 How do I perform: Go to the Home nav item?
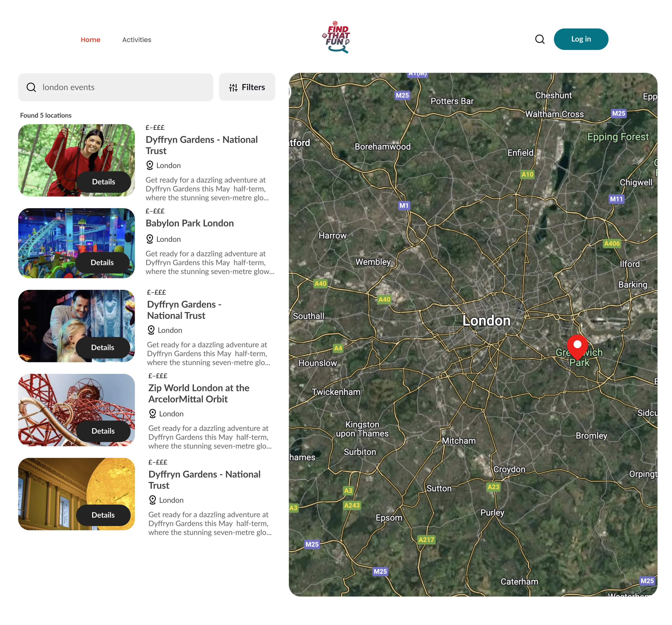pos(90,39)
